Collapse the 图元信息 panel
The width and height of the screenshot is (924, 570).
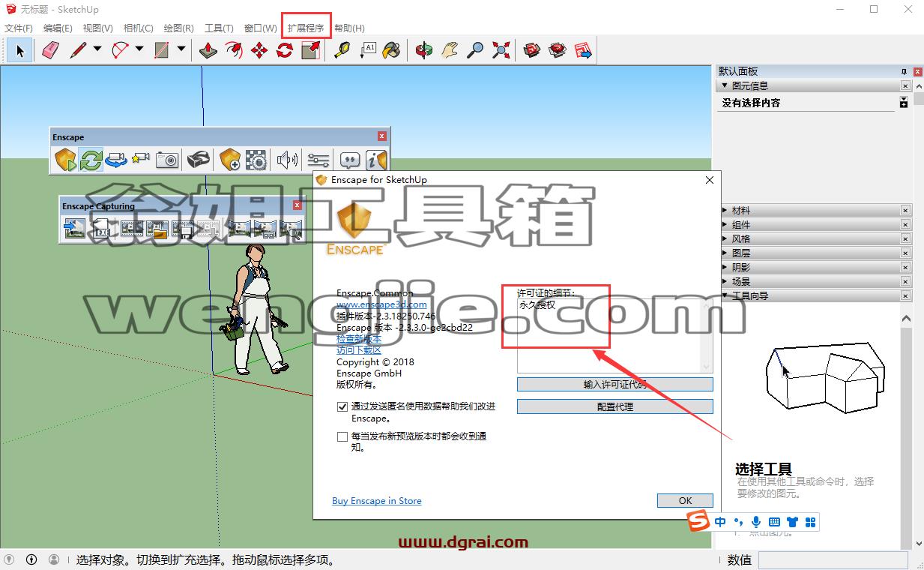(x=725, y=85)
